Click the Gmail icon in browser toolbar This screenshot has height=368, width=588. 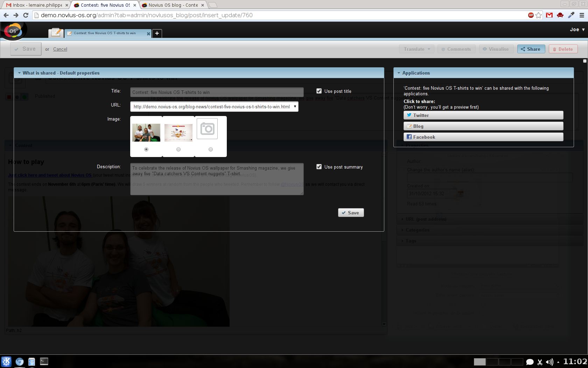point(549,15)
